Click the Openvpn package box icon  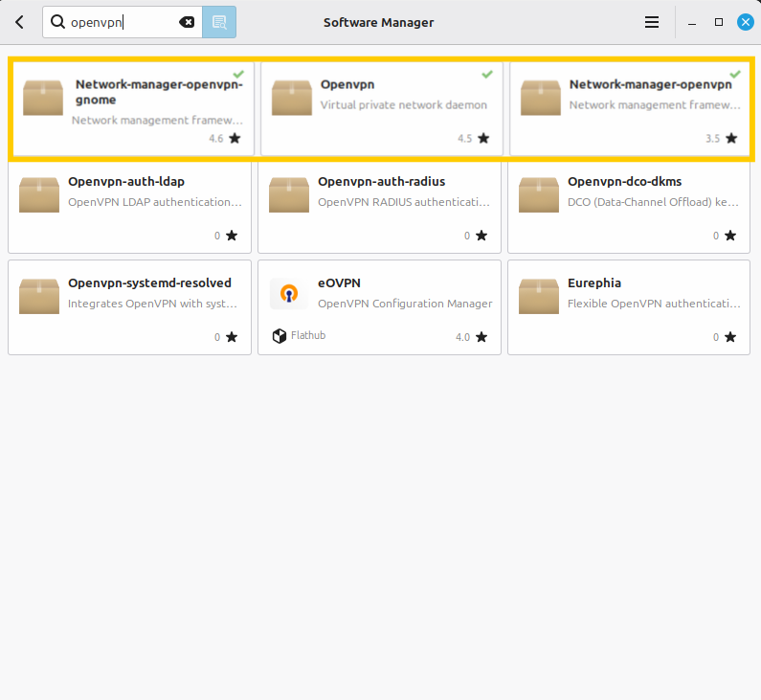(292, 98)
